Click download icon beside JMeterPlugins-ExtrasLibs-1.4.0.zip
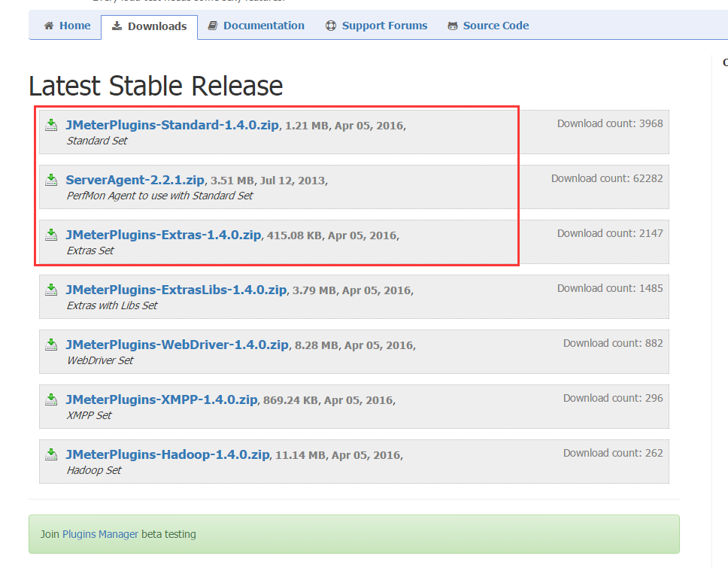The image size is (728, 568). click(51, 290)
